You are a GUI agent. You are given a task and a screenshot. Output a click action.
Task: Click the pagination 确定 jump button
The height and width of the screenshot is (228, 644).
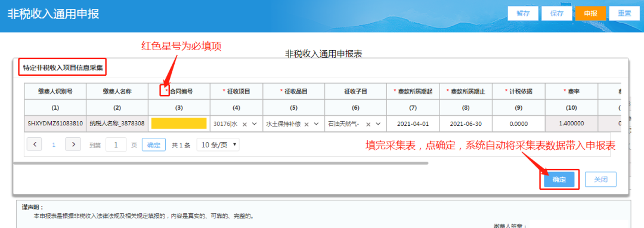154,144
